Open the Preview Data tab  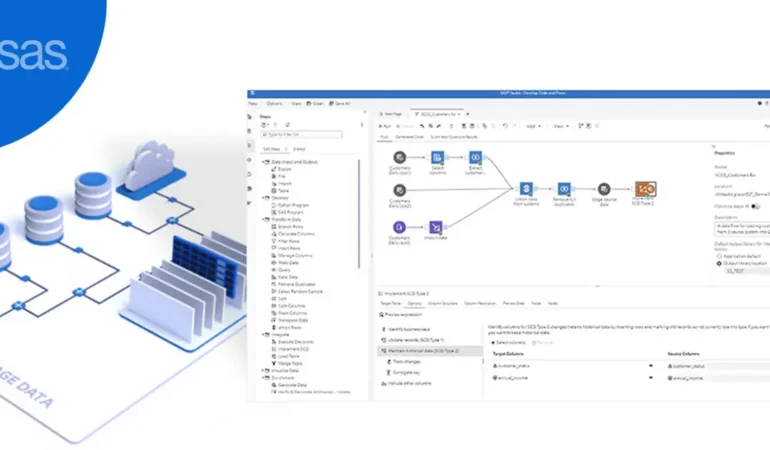click(x=513, y=304)
